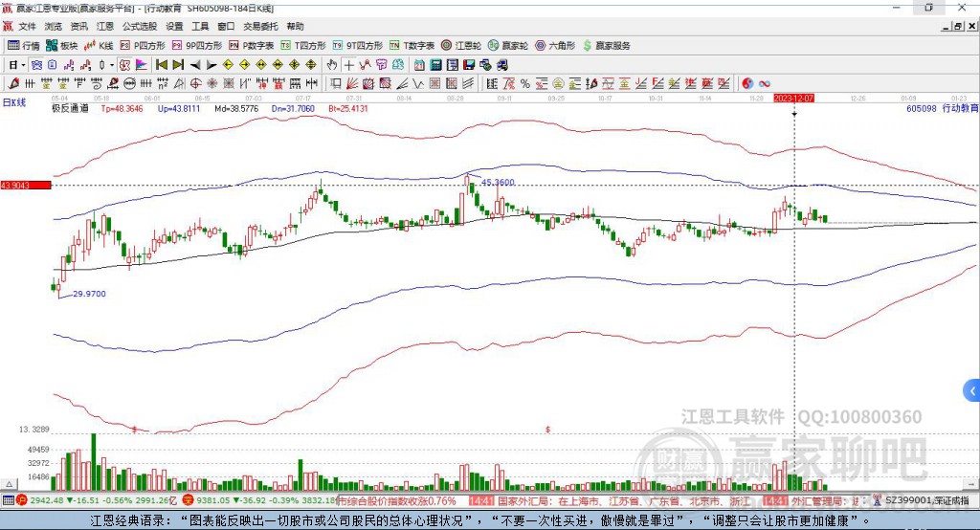Step chart left with black arrow
This screenshot has height=530, width=980.
(195, 65)
